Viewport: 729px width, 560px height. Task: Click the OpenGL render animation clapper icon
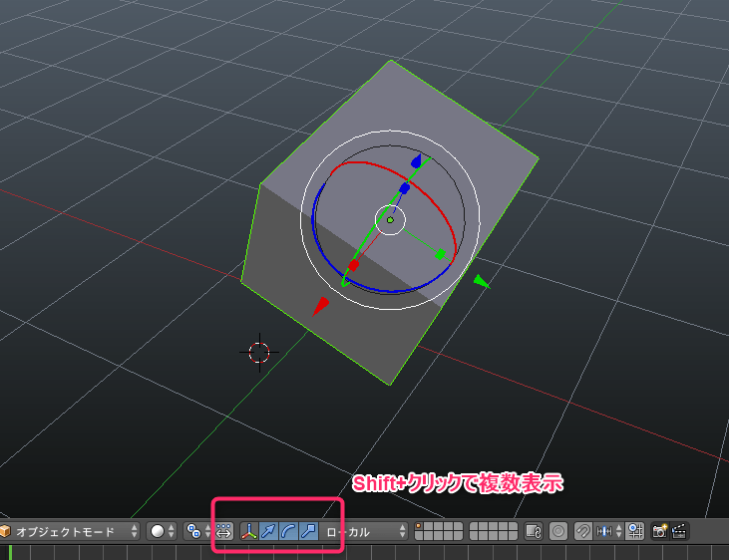pyautogui.click(x=680, y=532)
